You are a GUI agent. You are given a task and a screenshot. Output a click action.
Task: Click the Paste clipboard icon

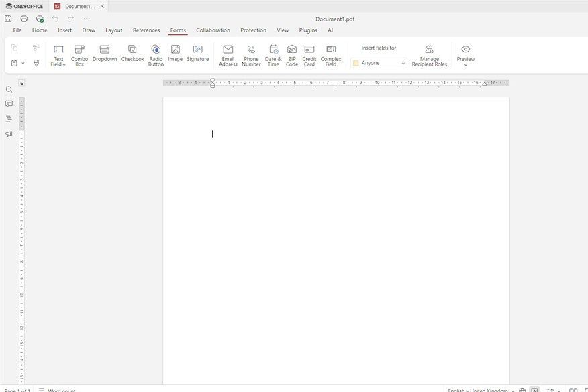14,63
